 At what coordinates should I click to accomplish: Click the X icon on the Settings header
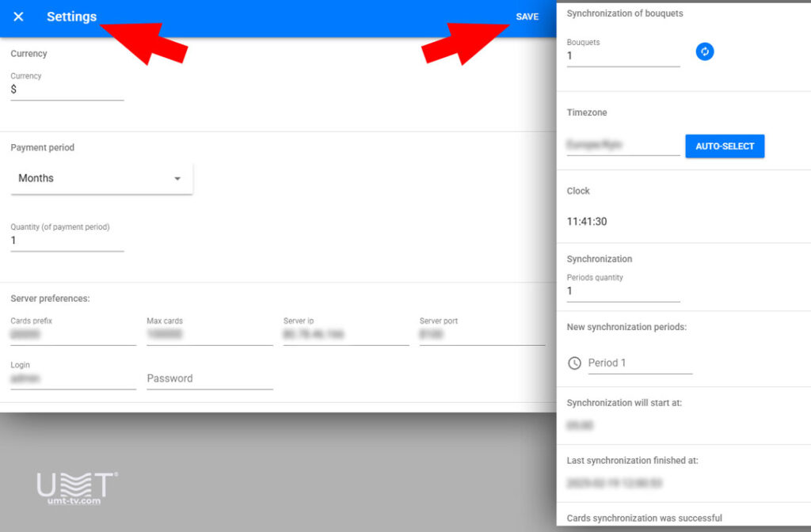18,17
